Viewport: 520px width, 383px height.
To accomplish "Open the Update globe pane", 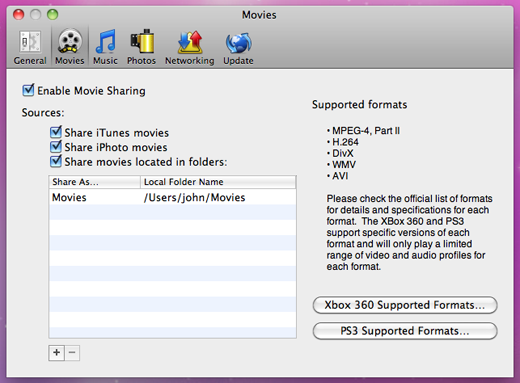I will click(x=238, y=47).
